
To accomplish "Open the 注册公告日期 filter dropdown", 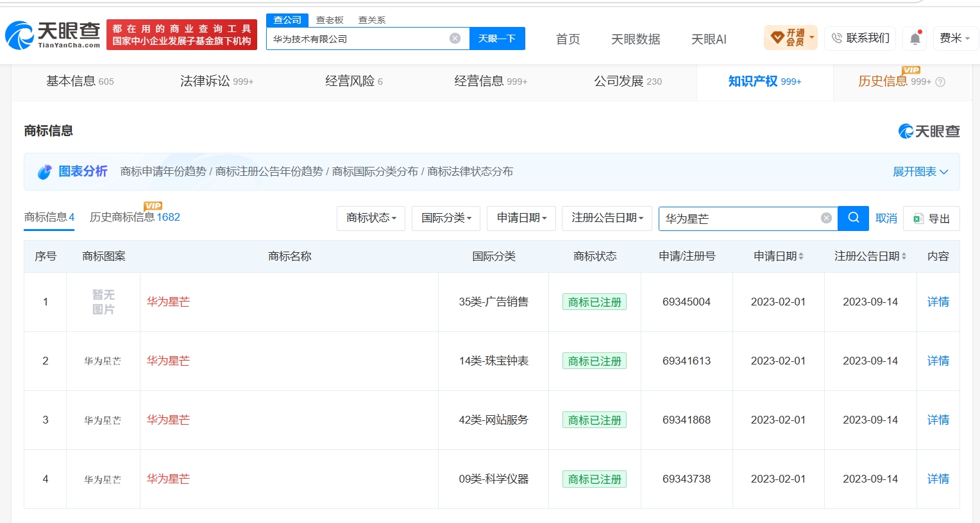I will (607, 218).
